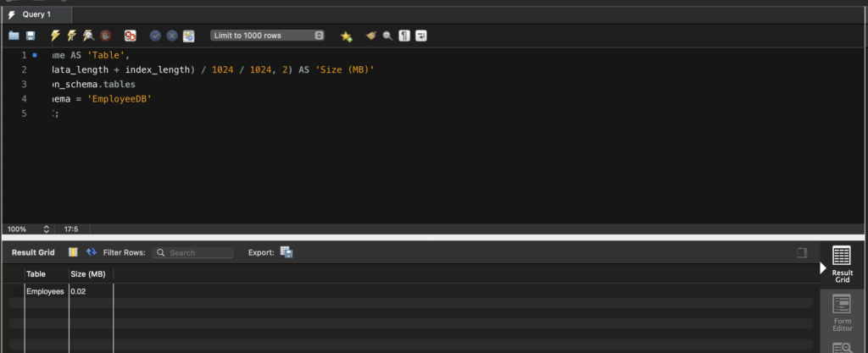Open the Form Editor panel

pos(842,310)
